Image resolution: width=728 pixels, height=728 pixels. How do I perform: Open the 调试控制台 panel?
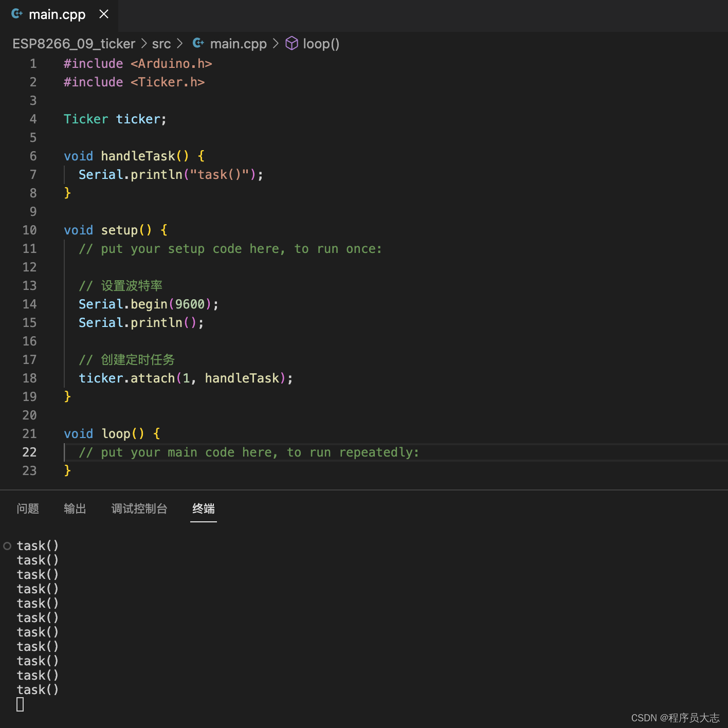click(139, 509)
